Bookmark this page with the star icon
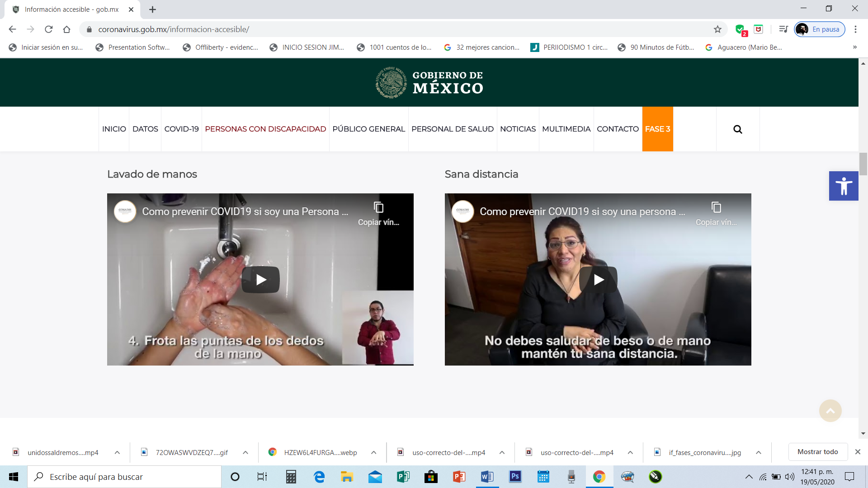This screenshot has height=488, width=868. click(x=717, y=29)
